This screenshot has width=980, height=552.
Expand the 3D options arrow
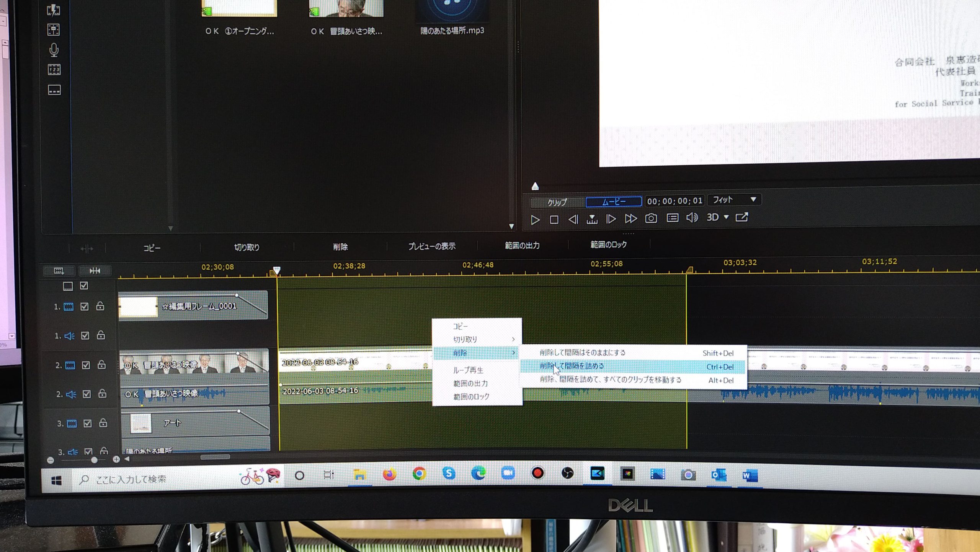[726, 217]
